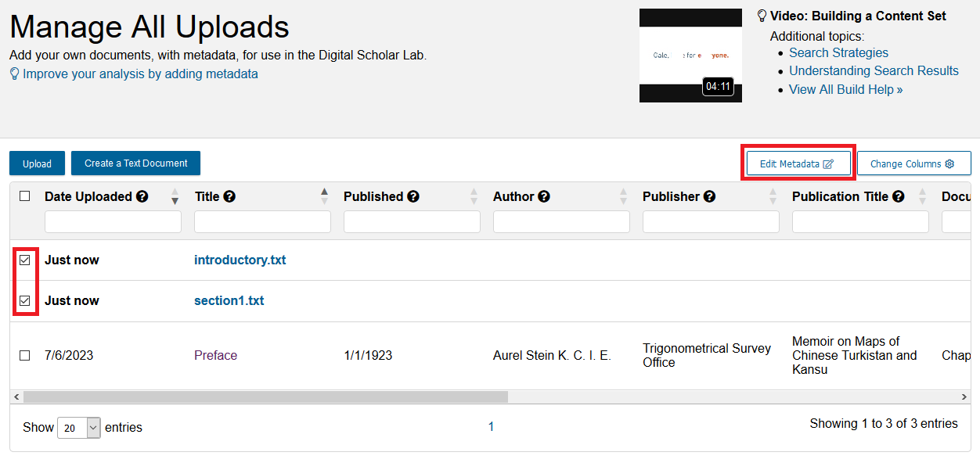Image resolution: width=980 pixels, height=463 pixels.
Task: Play the Building a Content Set video
Action: point(690,55)
